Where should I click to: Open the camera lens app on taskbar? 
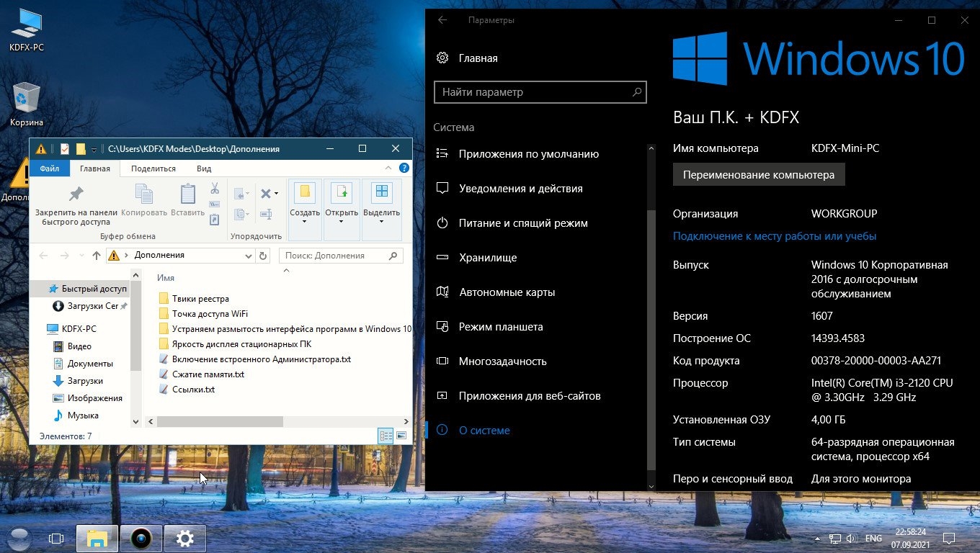pos(141,538)
